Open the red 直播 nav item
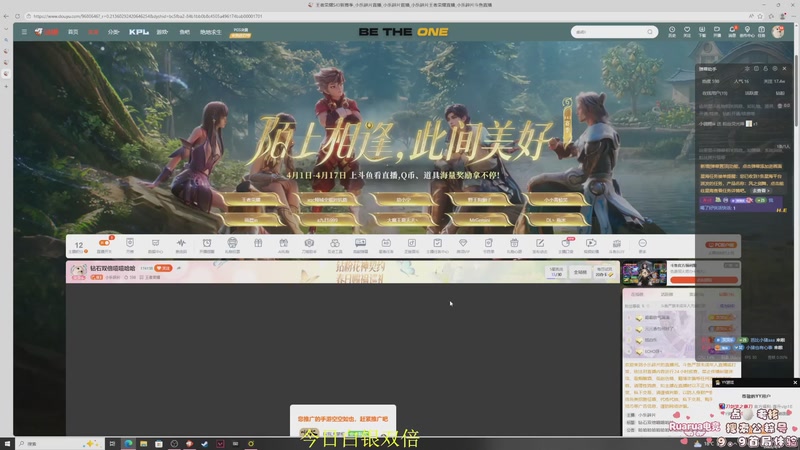This screenshot has height=450, width=800. (93, 32)
